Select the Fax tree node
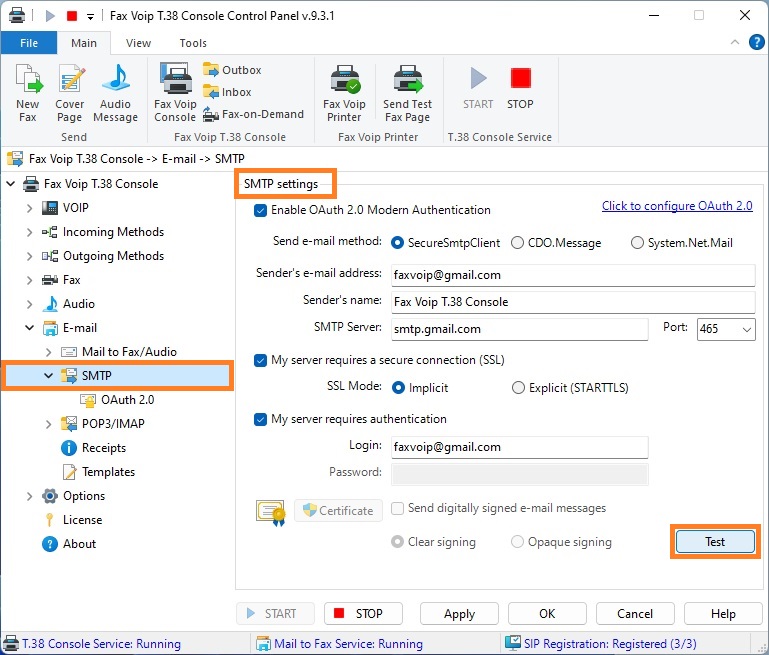Image resolution: width=769 pixels, height=655 pixels. click(72, 279)
